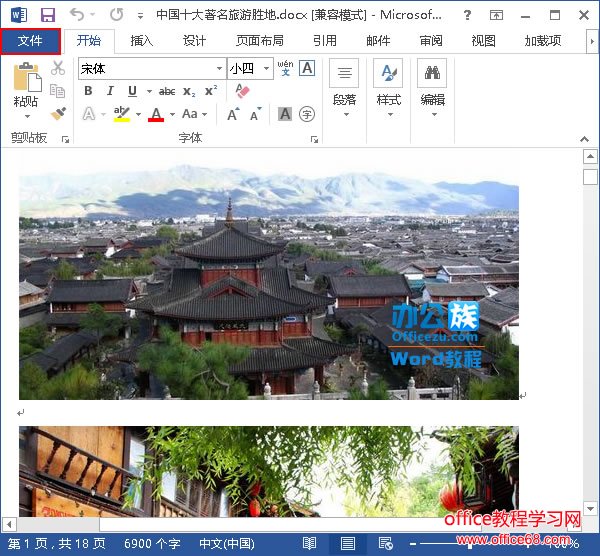This screenshot has width=600, height=556.
Task: Toggle character shading A icon
Action: click(285, 114)
